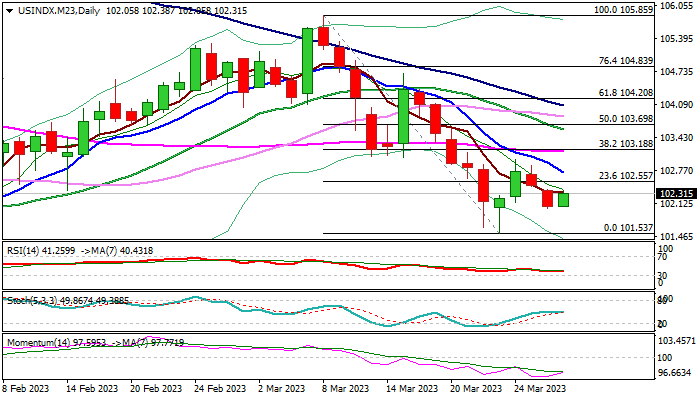
Task: Click the 106.055 price axis label
Action: pyautogui.click(x=676, y=5)
